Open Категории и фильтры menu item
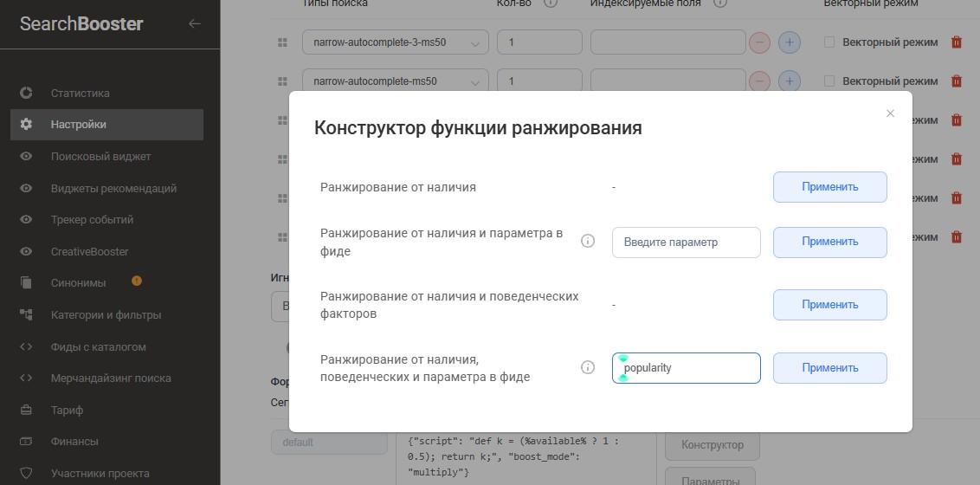Image resolution: width=980 pixels, height=485 pixels. (106, 314)
